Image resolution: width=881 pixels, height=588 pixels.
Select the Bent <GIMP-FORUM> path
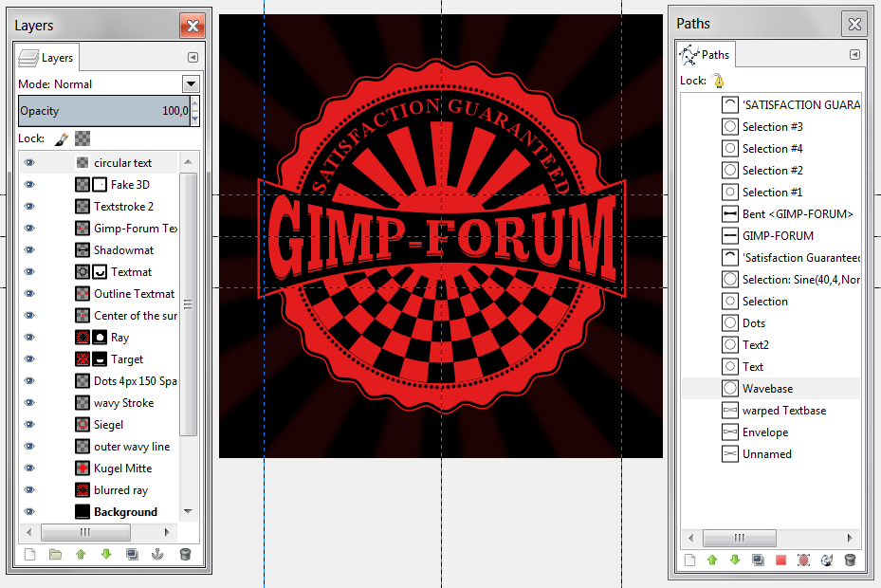(x=771, y=213)
